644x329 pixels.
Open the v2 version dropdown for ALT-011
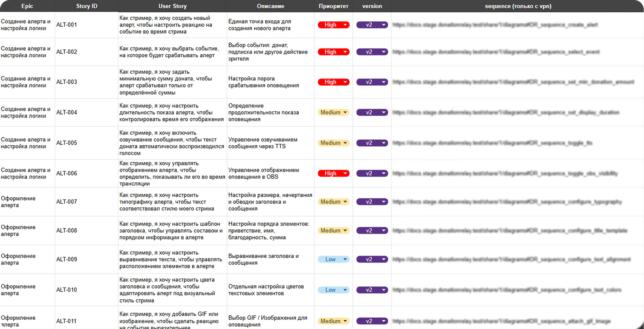(372, 321)
